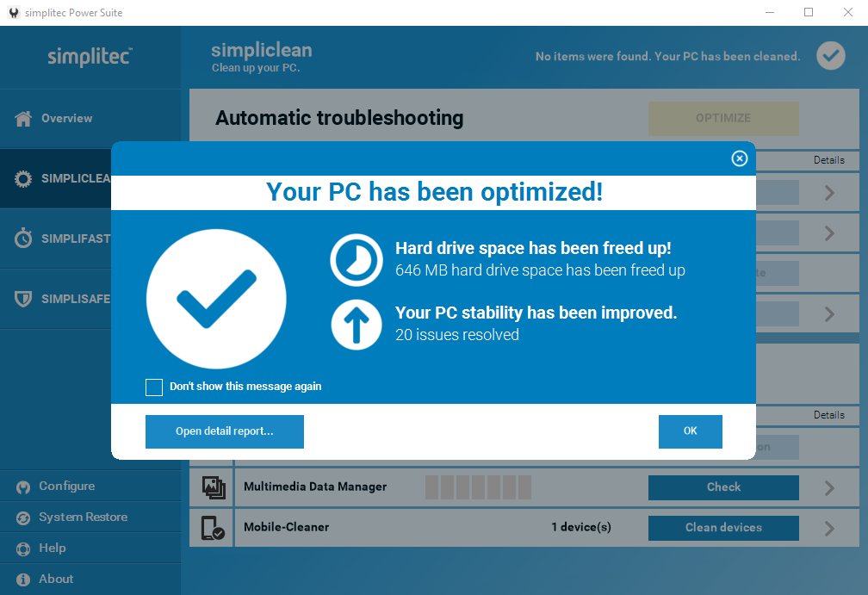This screenshot has height=595, width=868.
Task: Click the Multimedia Data Manager icon
Action: 214,487
